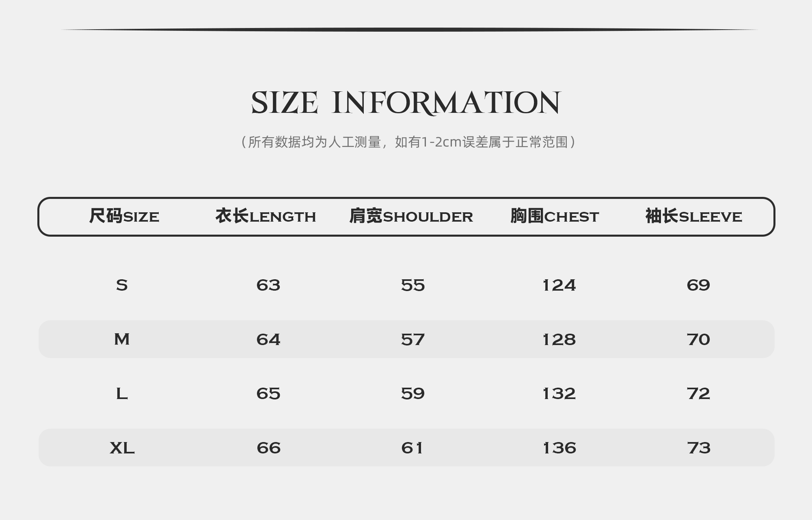
Task: Select the XL size row label
Action: (x=122, y=448)
